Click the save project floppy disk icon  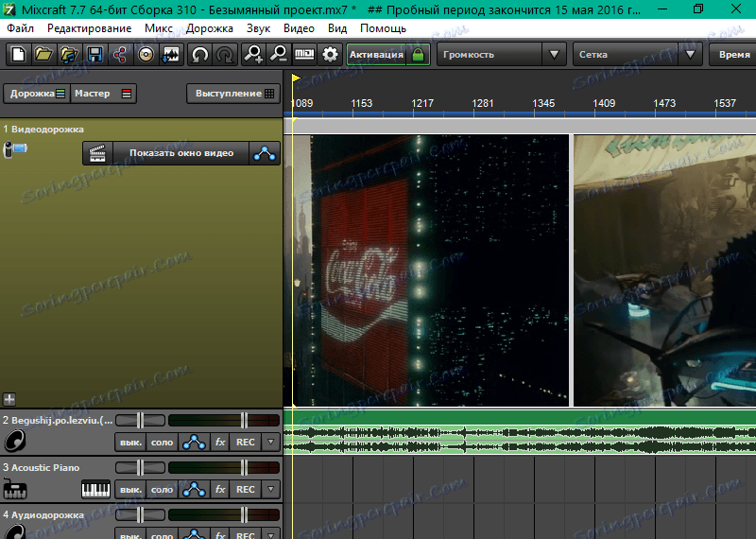click(94, 55)
